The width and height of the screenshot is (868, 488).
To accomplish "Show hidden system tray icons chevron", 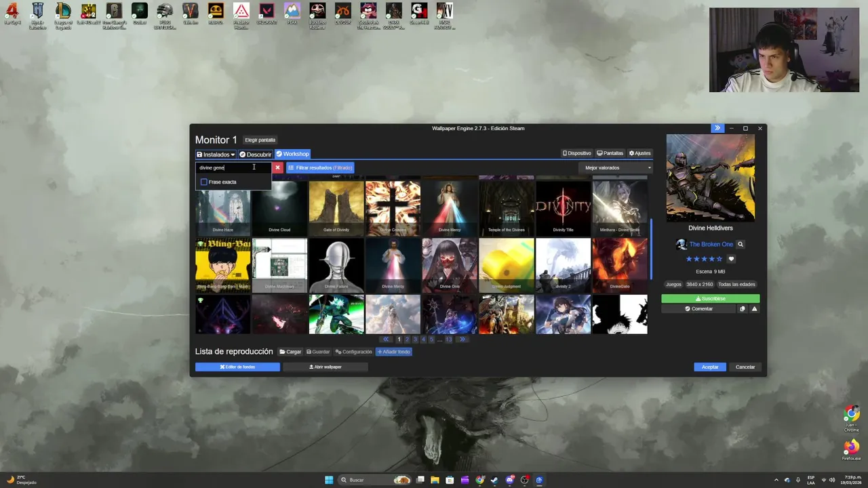I will pos(776,480).
